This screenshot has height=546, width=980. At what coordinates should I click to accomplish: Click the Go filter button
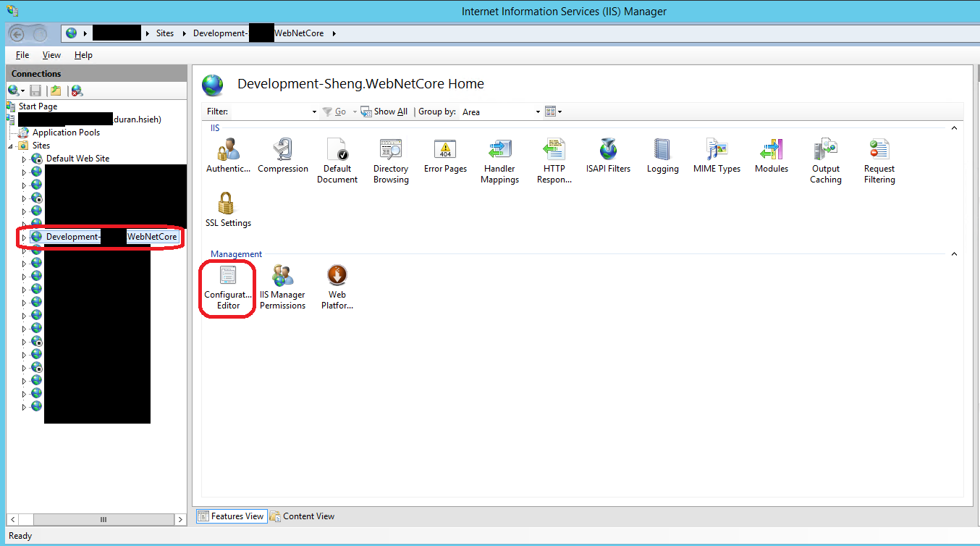point(334,112)
